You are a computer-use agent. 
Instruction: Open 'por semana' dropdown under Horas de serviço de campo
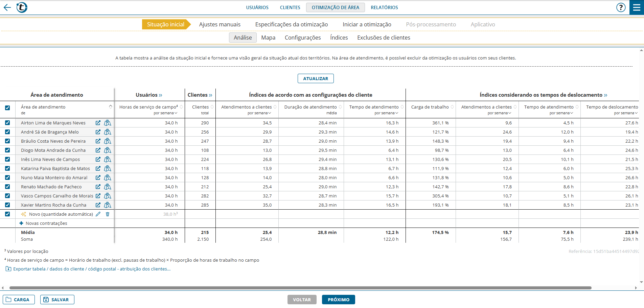tap(165, 113)
